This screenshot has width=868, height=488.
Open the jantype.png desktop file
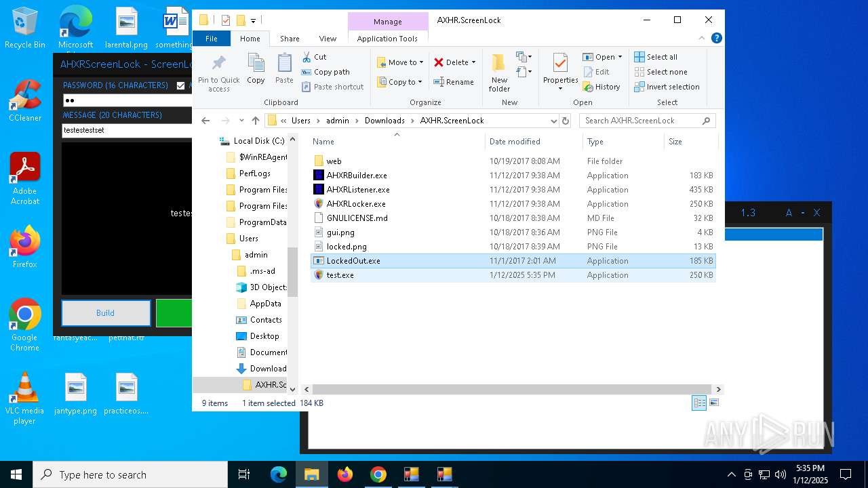coord(76,394)
